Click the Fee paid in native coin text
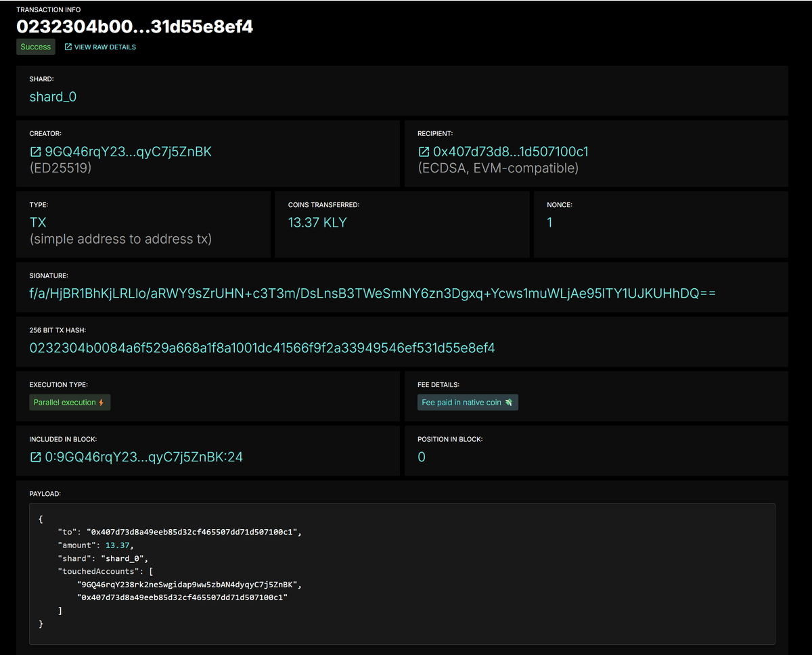Viewport: 812px width, 655px height. [461, 403]
